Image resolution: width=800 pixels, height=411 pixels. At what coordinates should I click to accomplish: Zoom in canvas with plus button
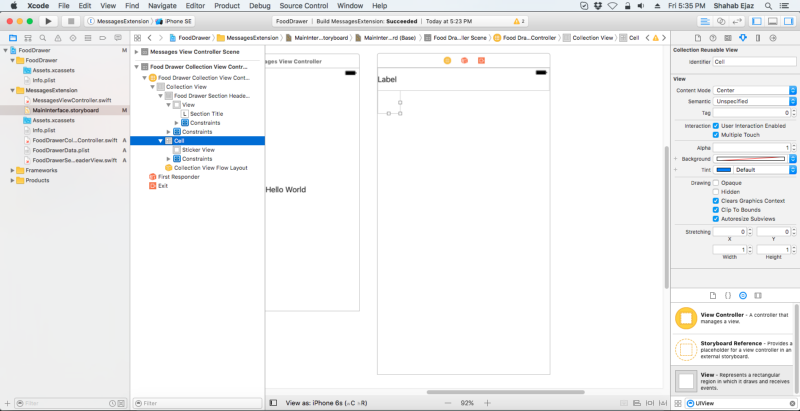click(x=487, y=403)
